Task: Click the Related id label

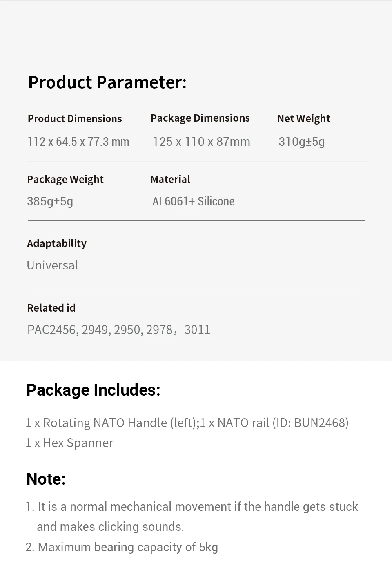Action: [51, 308]
